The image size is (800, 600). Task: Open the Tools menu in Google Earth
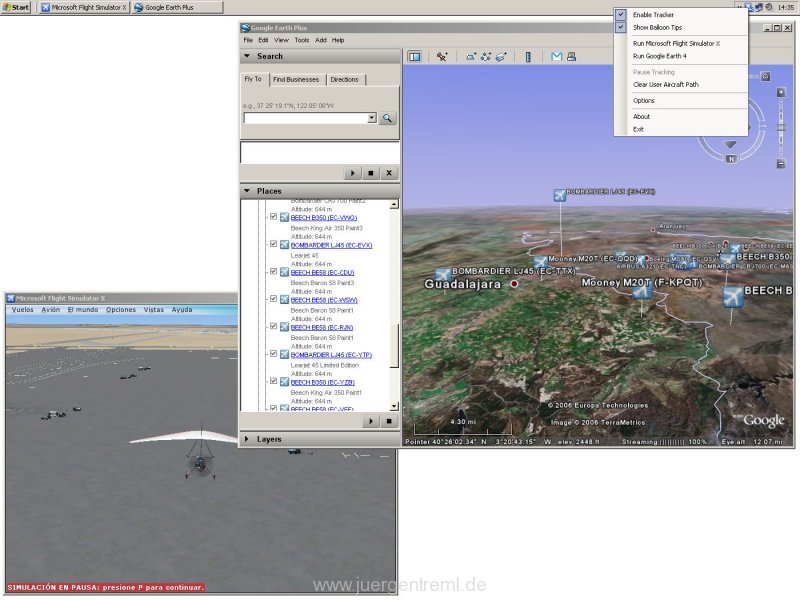click(302, 40)
